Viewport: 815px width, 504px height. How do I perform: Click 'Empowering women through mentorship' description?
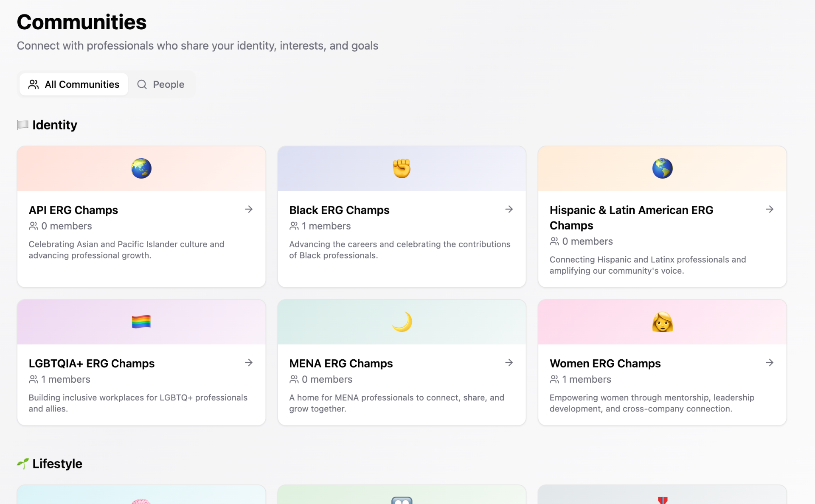[652, 403]
